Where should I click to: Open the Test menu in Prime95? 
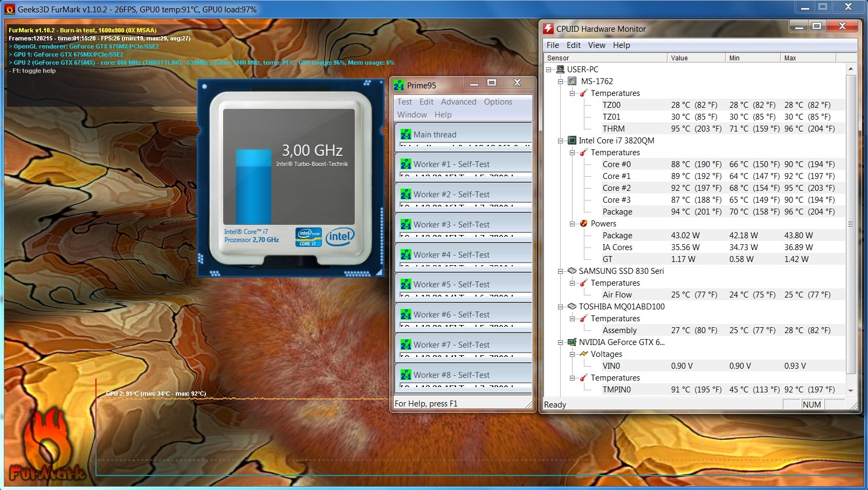click(x=404, y=102)
